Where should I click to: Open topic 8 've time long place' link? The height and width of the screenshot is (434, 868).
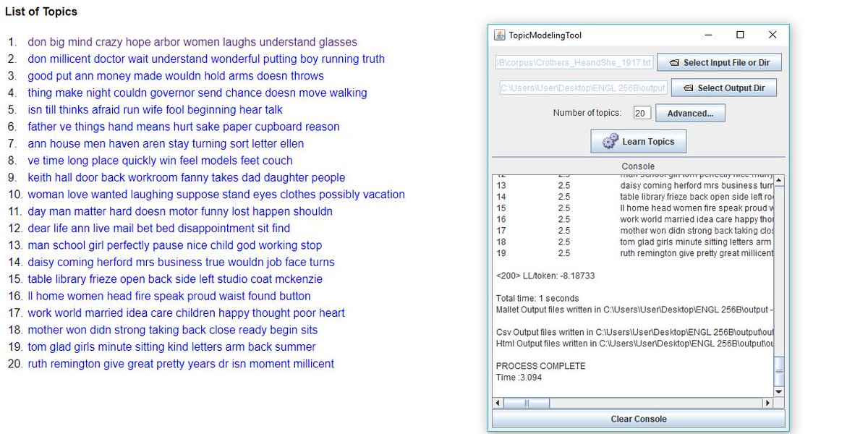(x=160, y=161)
